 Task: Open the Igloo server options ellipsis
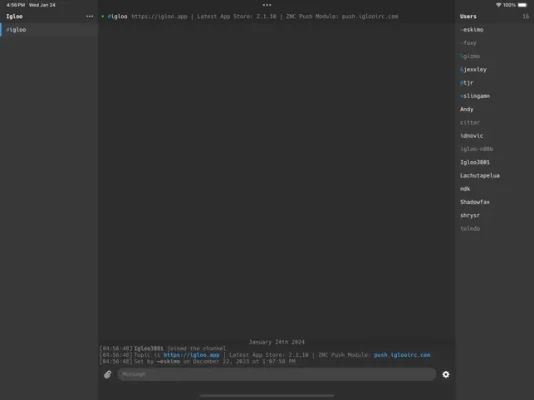pos(90,16)
